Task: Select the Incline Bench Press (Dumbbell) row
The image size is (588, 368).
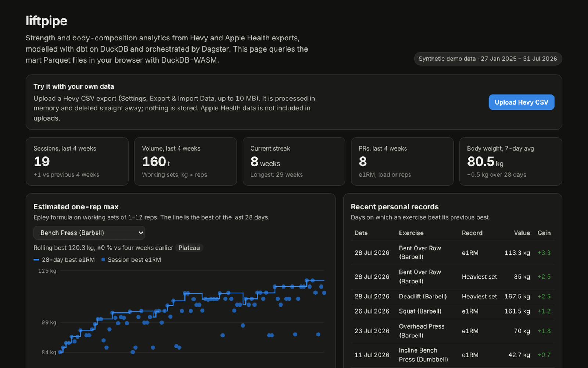Action: (452, 355)
